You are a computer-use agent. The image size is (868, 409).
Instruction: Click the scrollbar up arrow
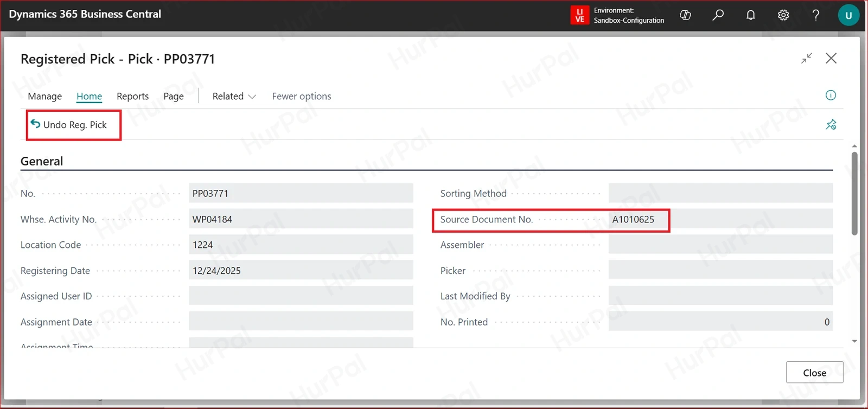[854, 146]
